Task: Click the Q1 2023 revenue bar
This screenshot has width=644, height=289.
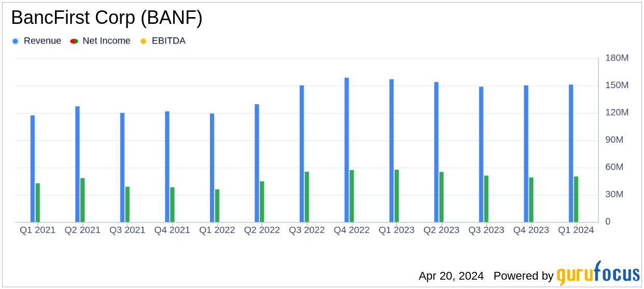Action: pos(391,151)
